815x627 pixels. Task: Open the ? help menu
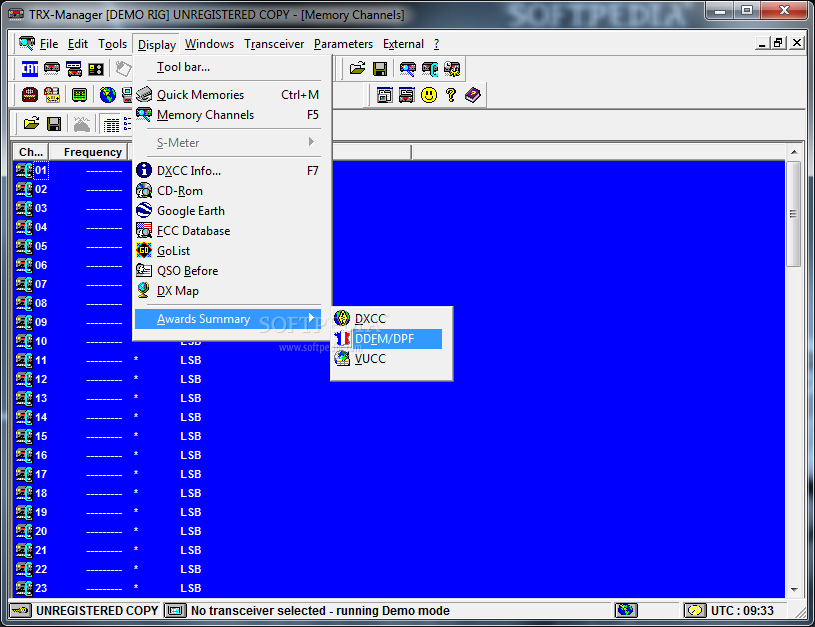point(437,44)
